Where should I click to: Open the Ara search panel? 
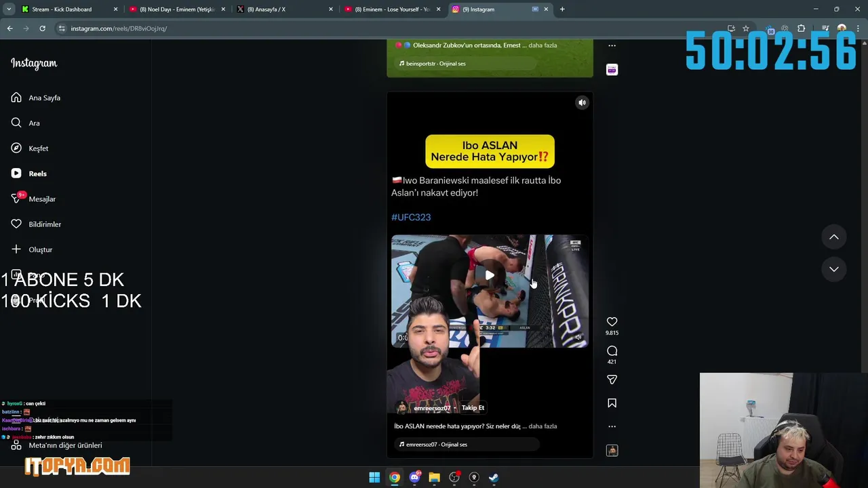coord(26,123)
